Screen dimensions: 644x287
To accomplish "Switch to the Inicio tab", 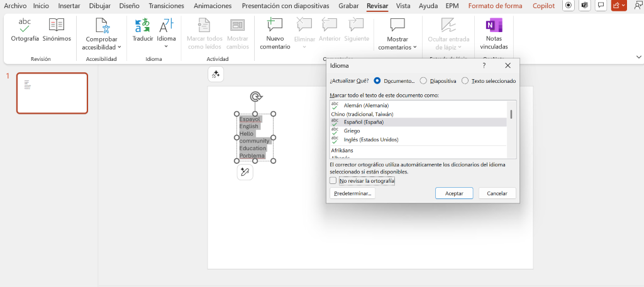I will pyautogui.click(x=40, y=6).
